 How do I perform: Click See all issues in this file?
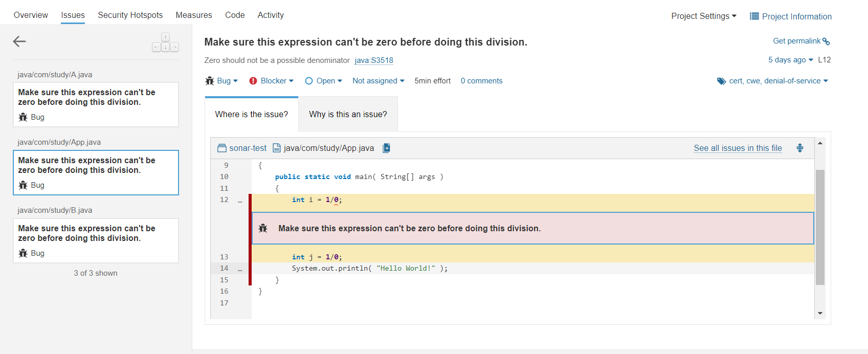pos(738,148)
